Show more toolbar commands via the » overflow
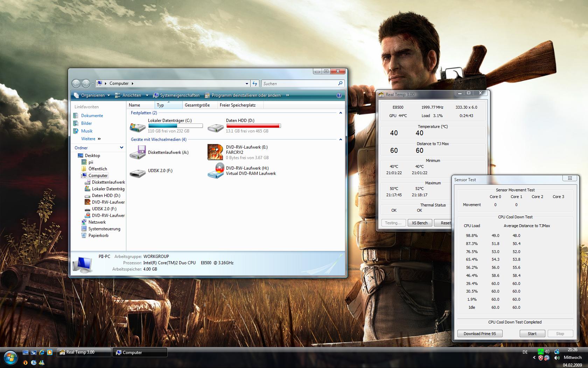Screen dimensions: 588x368 coord(288,95)
